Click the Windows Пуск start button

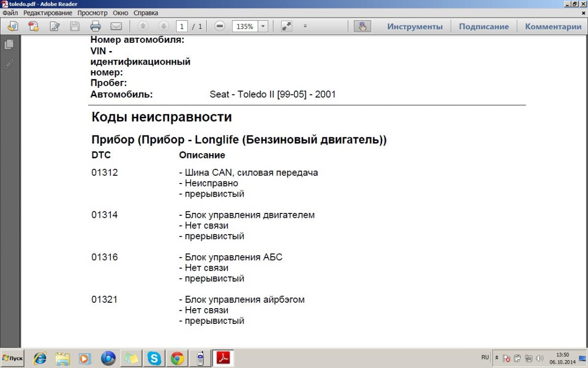click(13, 358)
